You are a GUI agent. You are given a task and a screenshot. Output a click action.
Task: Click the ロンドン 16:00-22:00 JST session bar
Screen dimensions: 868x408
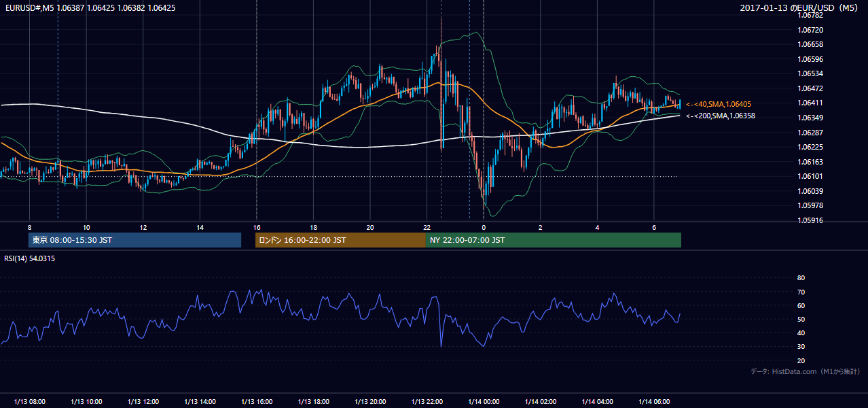[340, 240]
